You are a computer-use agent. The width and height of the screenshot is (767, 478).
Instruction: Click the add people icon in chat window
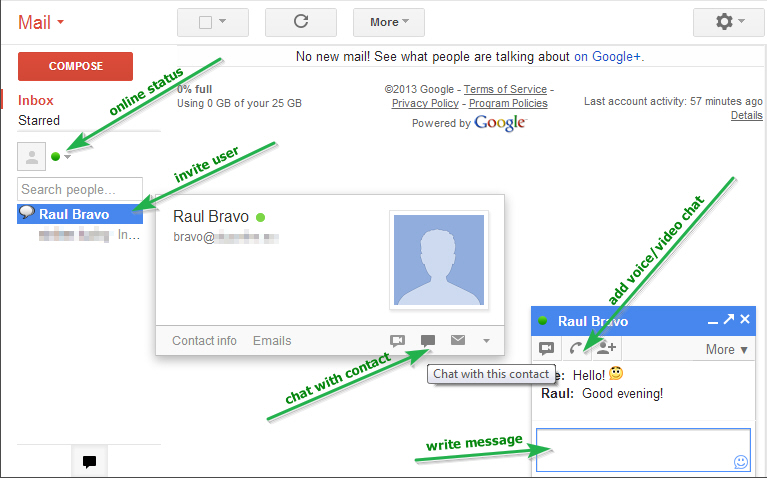(x=606, y=348)
